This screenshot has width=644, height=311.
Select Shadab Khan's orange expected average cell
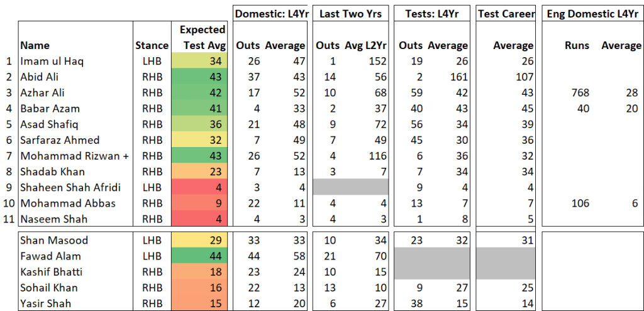pyautogui.click(x=199, y=172)
